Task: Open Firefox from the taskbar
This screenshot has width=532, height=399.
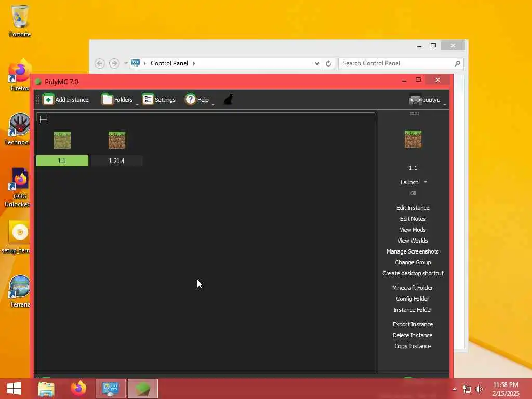Action: pos(78,389)
